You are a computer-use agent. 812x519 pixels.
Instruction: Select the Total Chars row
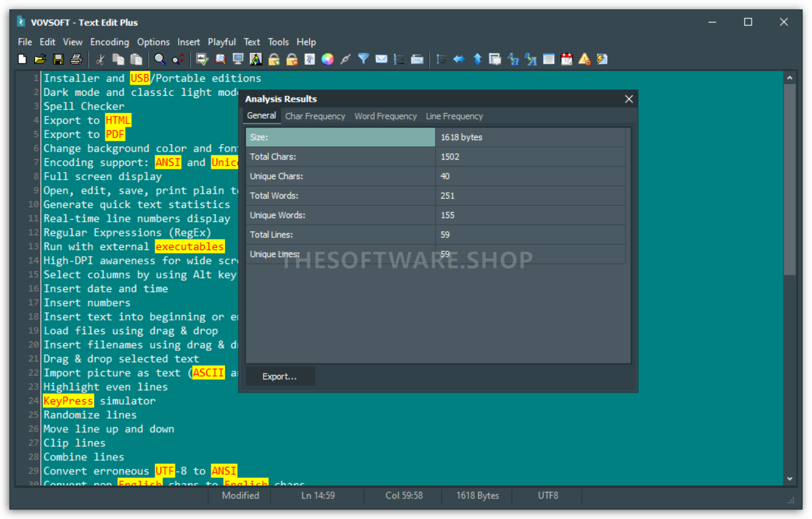436,157
